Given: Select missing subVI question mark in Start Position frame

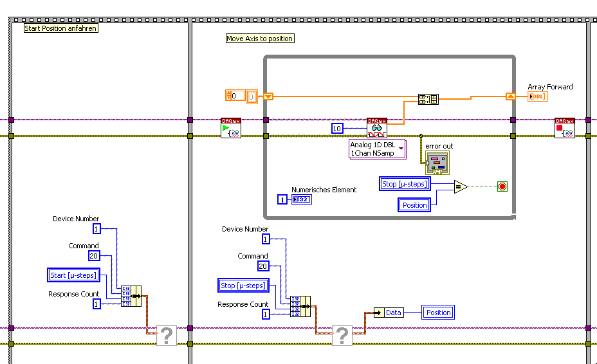Looking at the screenshot, I should 167,336.
